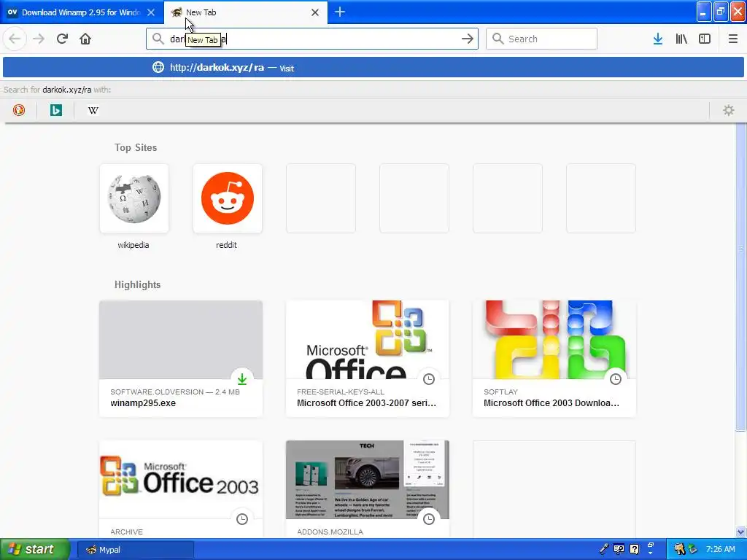
Task: Open Softlay Microsoft Office 2003 Download card
Action: point(554,359)
